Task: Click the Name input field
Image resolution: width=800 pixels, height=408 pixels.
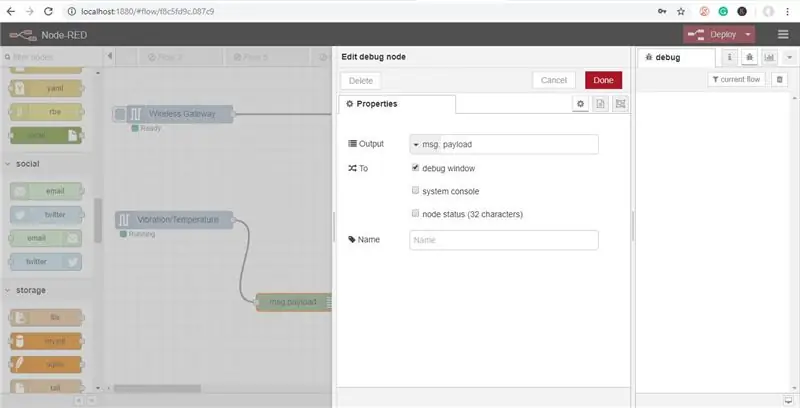Action: tap(504, 240)
